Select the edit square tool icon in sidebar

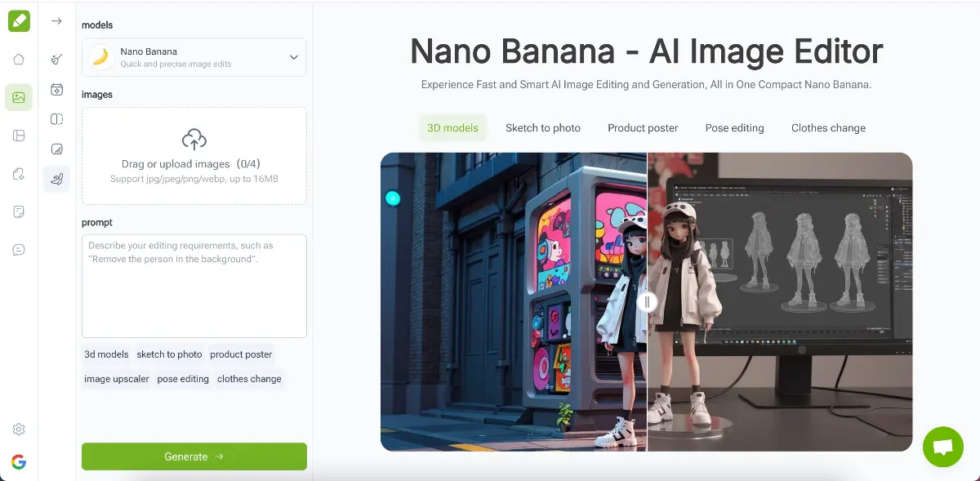pyautogui.click(x=56, y=148)
